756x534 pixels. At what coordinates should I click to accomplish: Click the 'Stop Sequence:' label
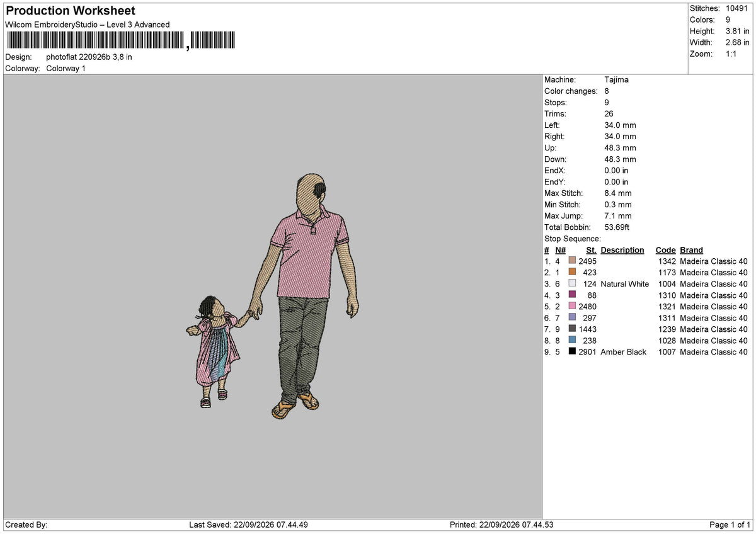573,239
